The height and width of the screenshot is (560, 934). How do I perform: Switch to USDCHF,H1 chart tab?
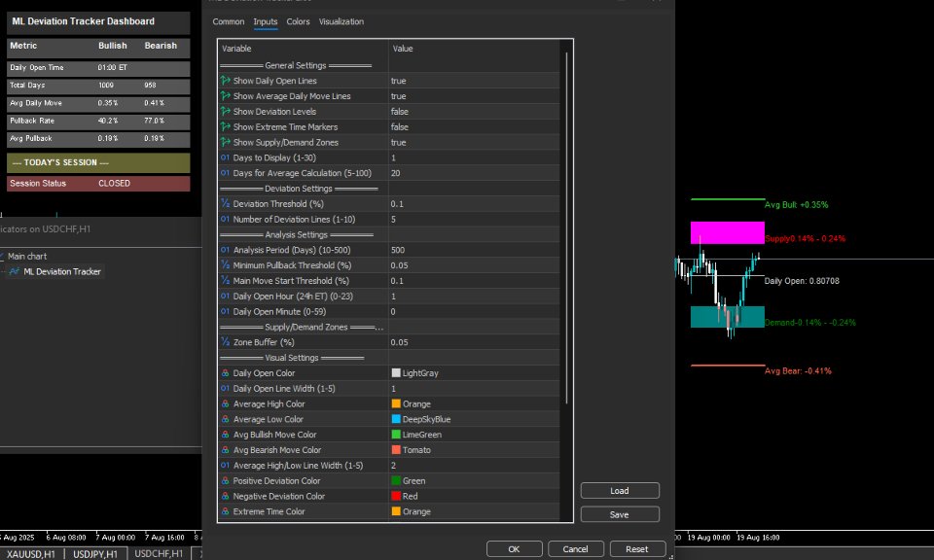coord(159,553)
